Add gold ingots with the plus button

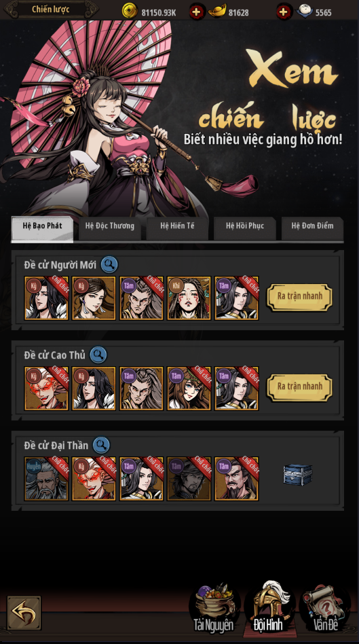pos(197,12)
